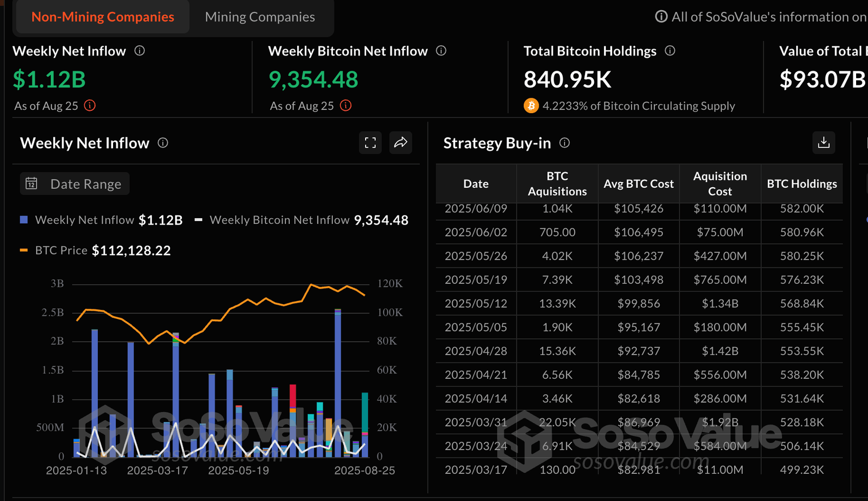Click red alert icon under $1.12B value
This screenshot has height=501, width=868.
click(90, 106)
